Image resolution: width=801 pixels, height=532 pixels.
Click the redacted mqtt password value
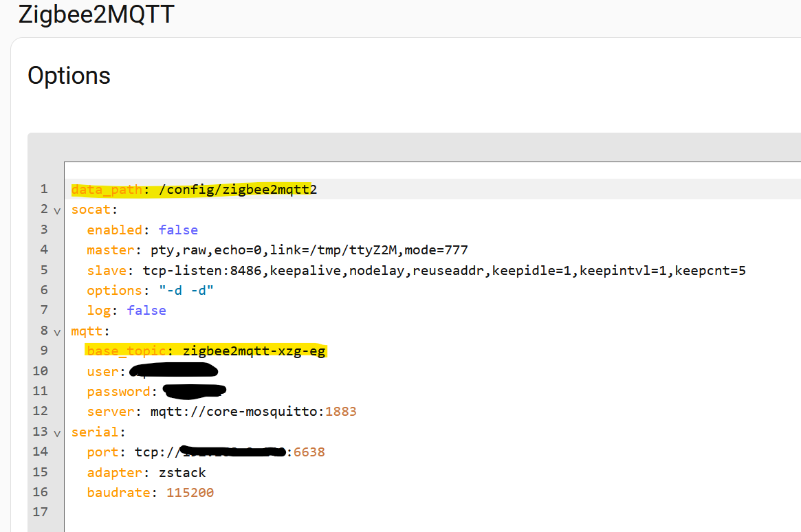(x=195, y=392)
